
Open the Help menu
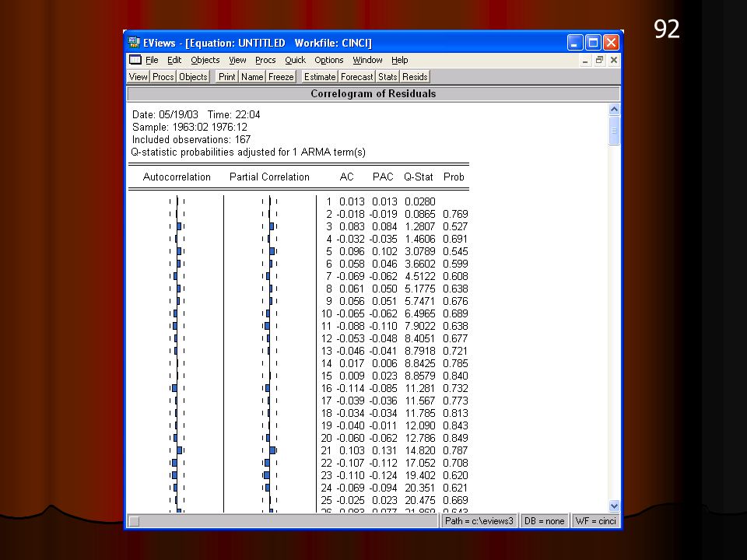tap(400, 60)
